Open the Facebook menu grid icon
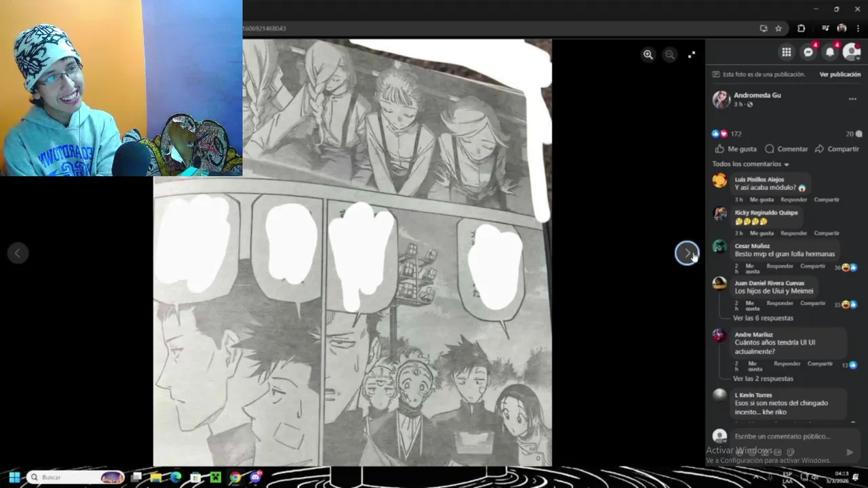This screenshot has width=868, height=488. tap(786, 52)
